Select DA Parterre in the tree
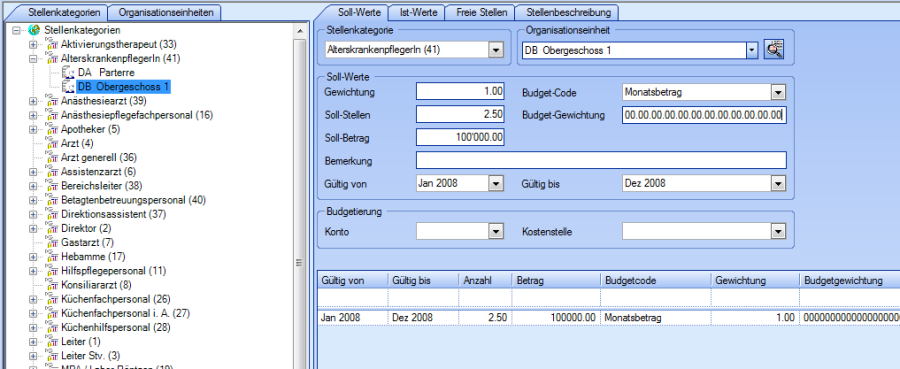This screenshot has width=900, height=369. click(x=107, y=73)
